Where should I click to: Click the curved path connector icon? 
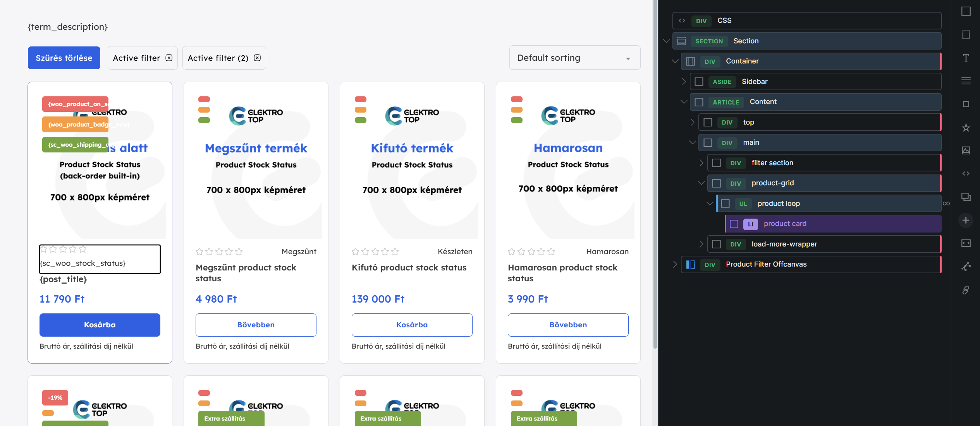pyautogui.click(x=966, y=267)
